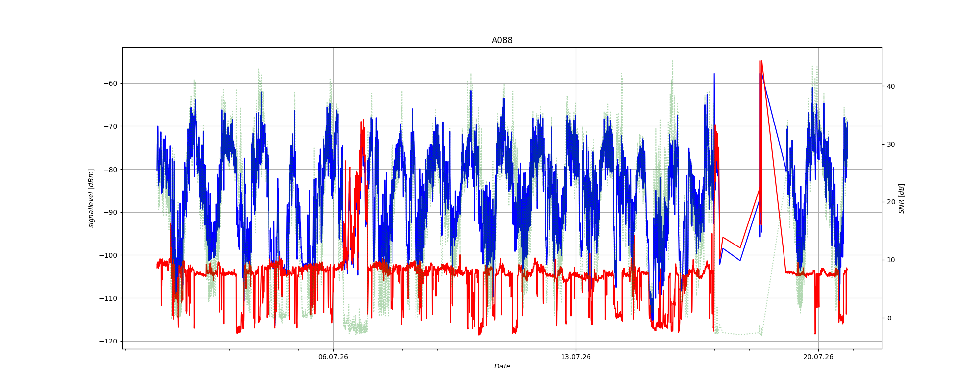
Task: Select the 13.07.26 date tick label
Action: [576, 357]
